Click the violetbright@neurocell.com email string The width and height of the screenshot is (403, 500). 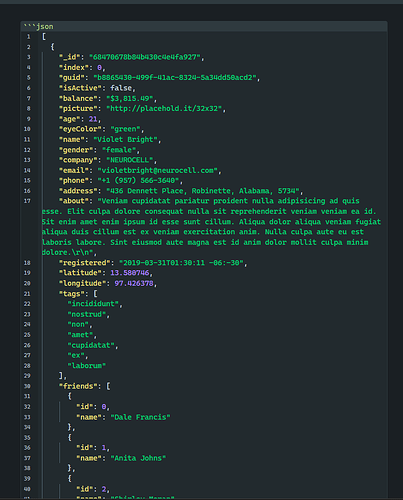click(x=158, y=170)
